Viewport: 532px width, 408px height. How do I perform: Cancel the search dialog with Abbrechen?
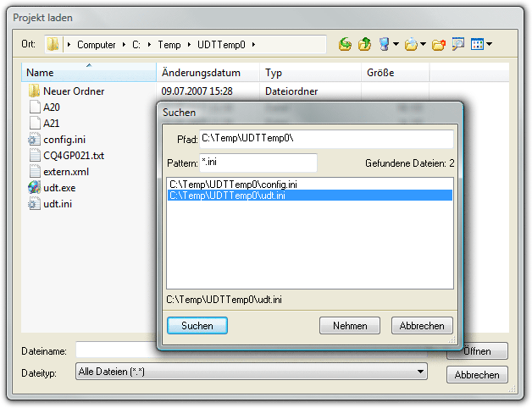(x=422, y=326)
